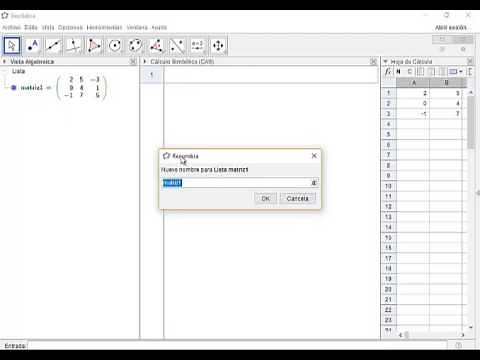Select the Ellipse tool
Screen dimensions: 480x360
coord(136,46)
